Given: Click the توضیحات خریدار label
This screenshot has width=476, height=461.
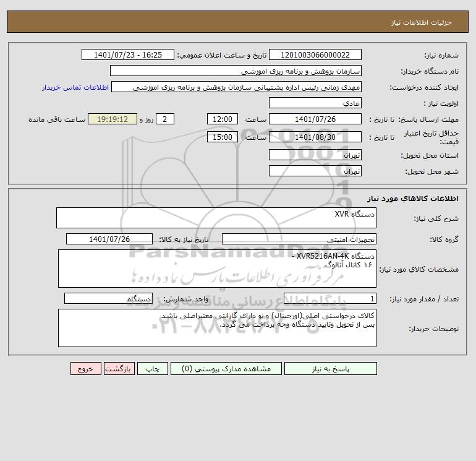Looking at the screenshot, I should tap(434, 329).
